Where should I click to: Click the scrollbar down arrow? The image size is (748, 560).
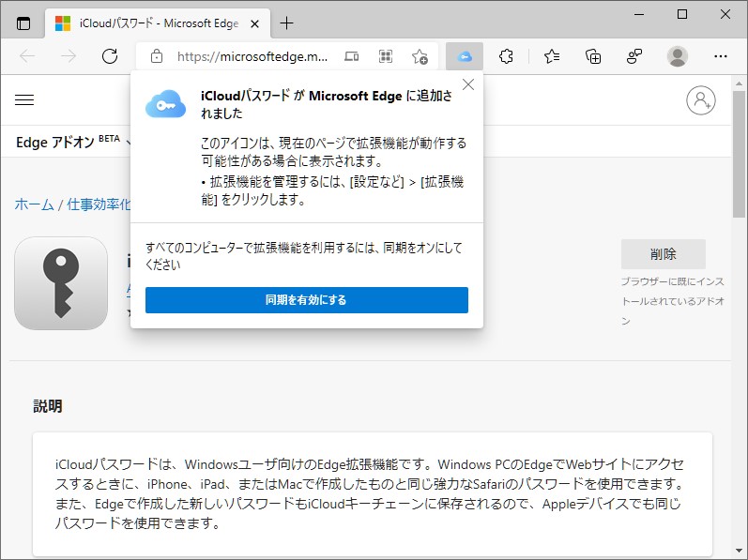pyautogui.click(x=739, y=551)
